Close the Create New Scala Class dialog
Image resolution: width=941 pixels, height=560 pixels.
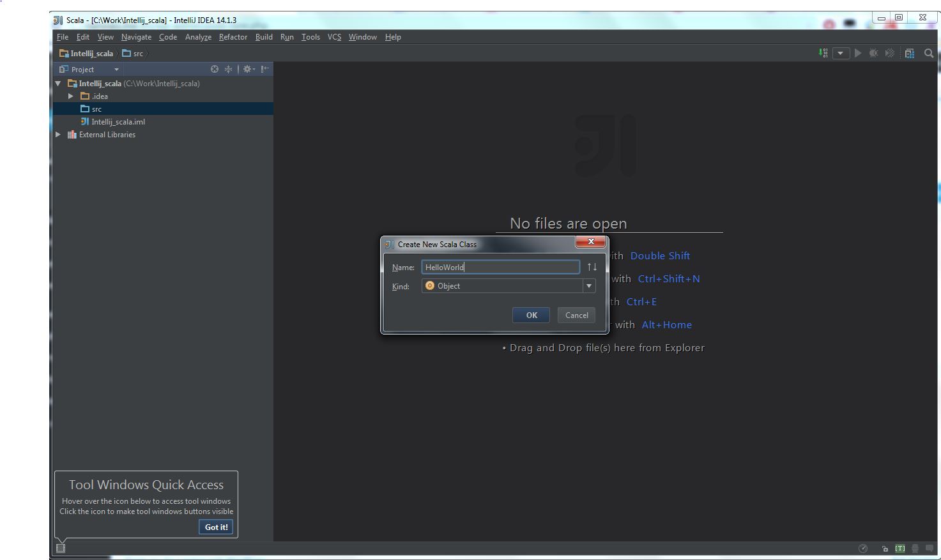point(591,241)
